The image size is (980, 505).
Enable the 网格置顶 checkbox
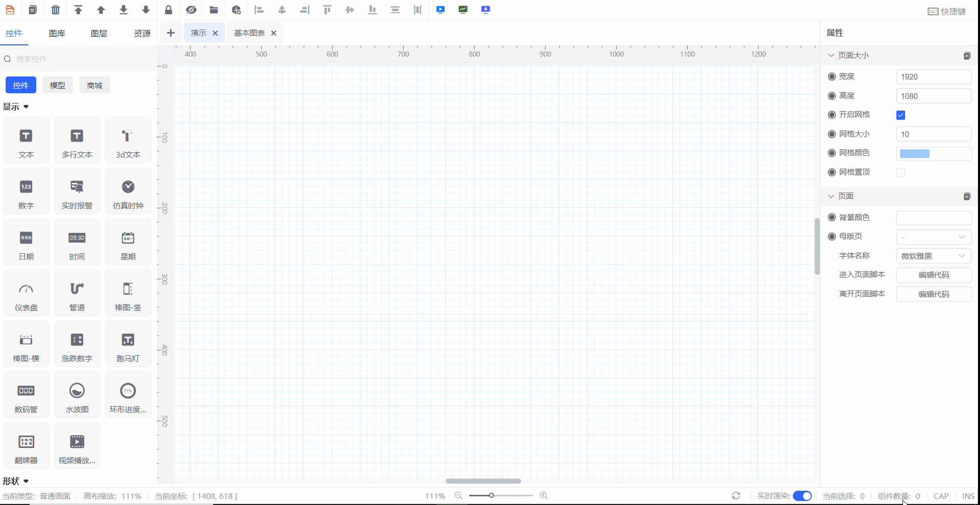[x=900, y=173]
